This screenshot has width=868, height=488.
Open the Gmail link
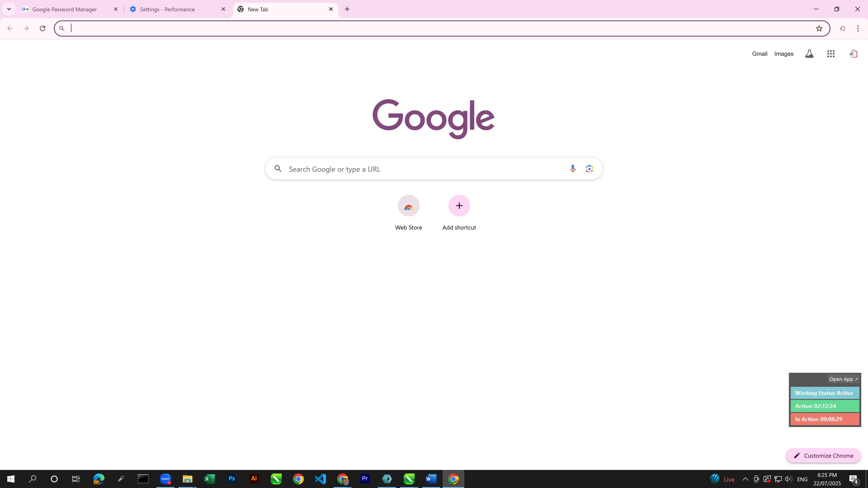point(759,54)
